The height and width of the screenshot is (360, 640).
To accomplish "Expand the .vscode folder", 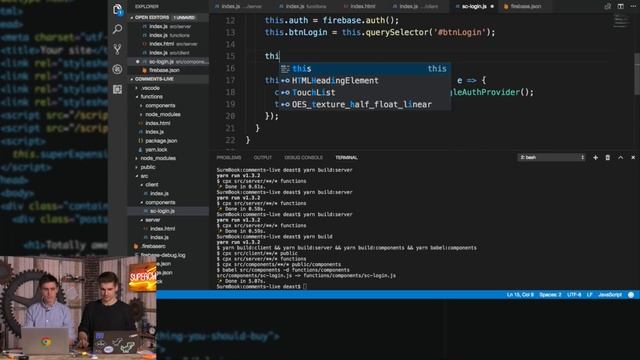I will [150, 88].
